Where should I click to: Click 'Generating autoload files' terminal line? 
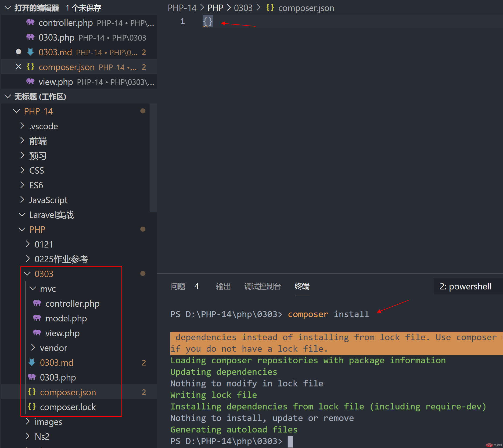(x=234, y=430)
